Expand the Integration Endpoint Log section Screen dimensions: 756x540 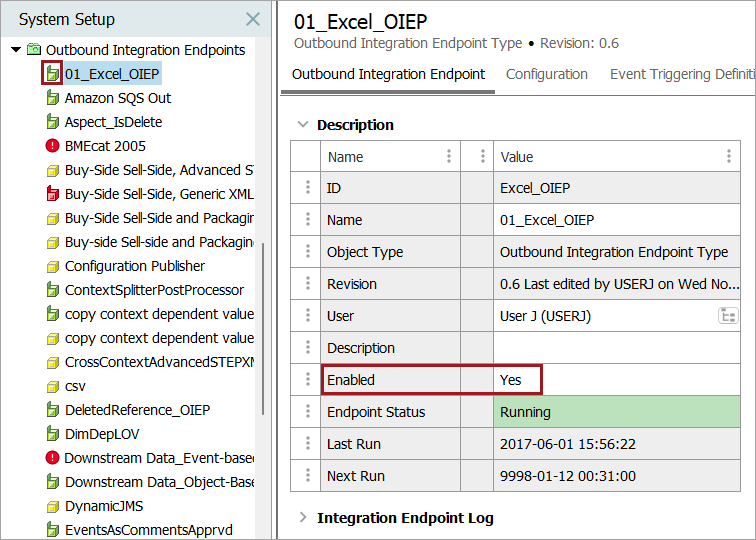point(303,517)
